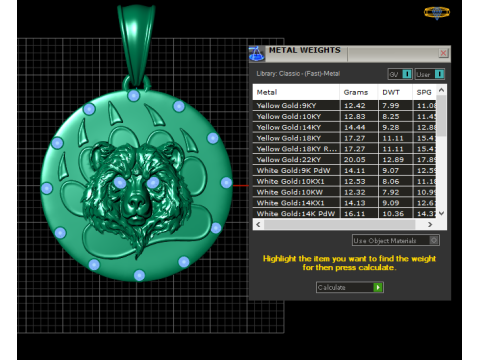
Task: Click the table's scroll down arrow
Action: pyautogui.click(x=441, y=213)
